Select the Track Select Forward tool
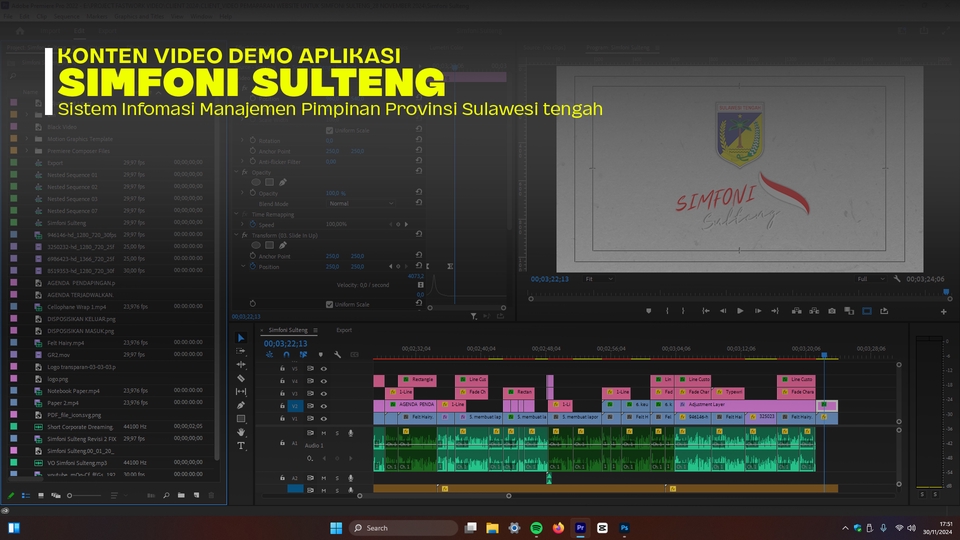Screen dimensions: 960x540 click(x=241, y=351)
